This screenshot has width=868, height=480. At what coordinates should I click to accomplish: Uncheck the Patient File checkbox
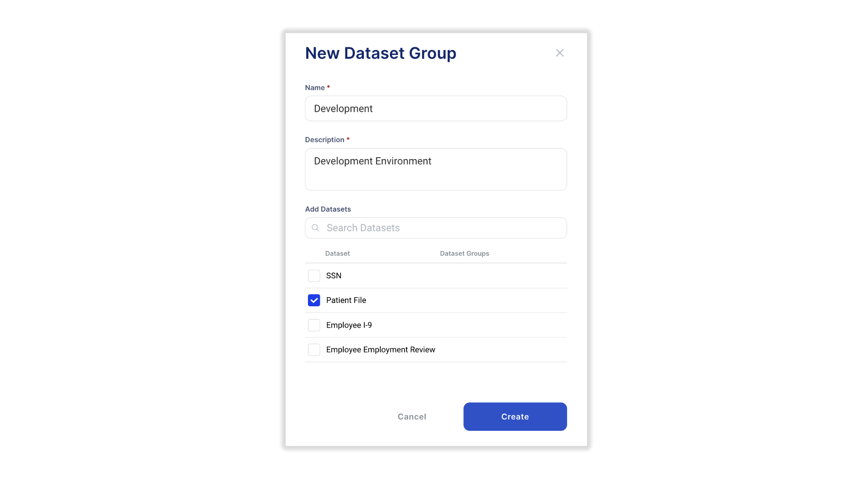click(314, 300)
